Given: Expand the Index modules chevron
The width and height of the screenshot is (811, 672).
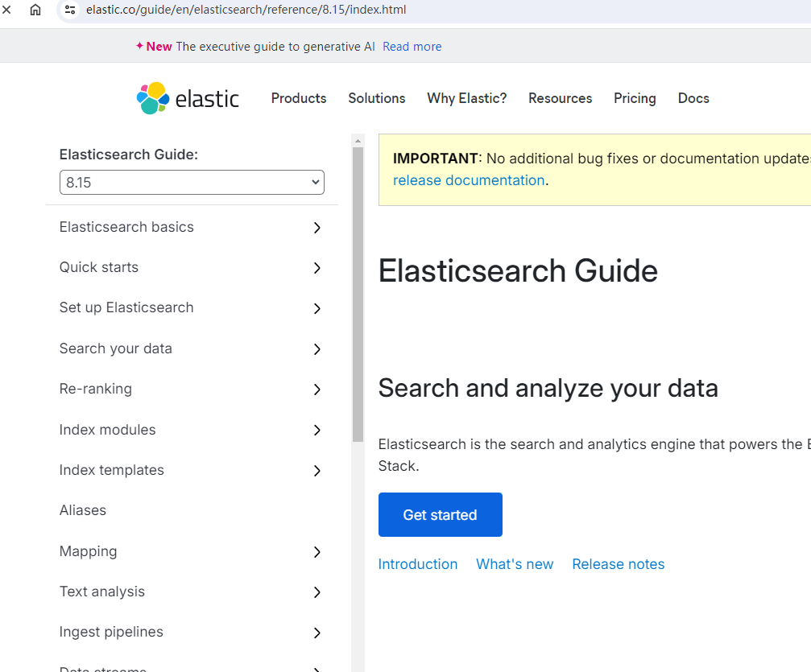Looking at the screenshot, I should point(317,430).
